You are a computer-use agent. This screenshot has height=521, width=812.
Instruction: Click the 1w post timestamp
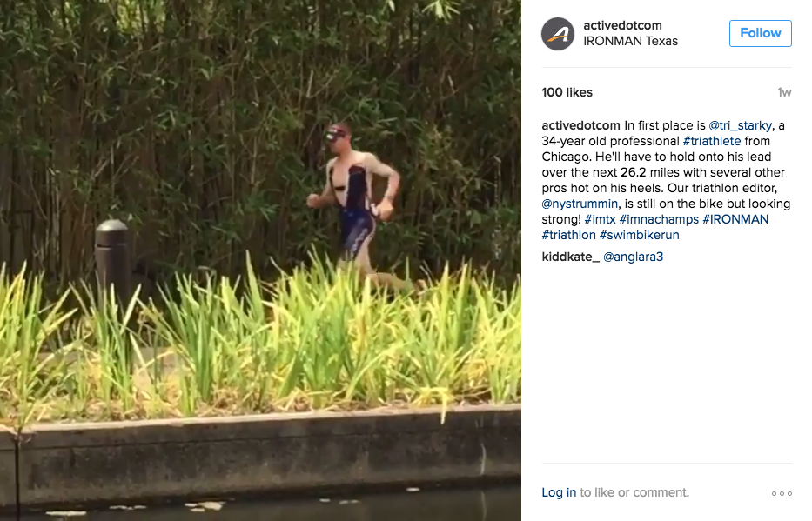(x=784, y=92)
